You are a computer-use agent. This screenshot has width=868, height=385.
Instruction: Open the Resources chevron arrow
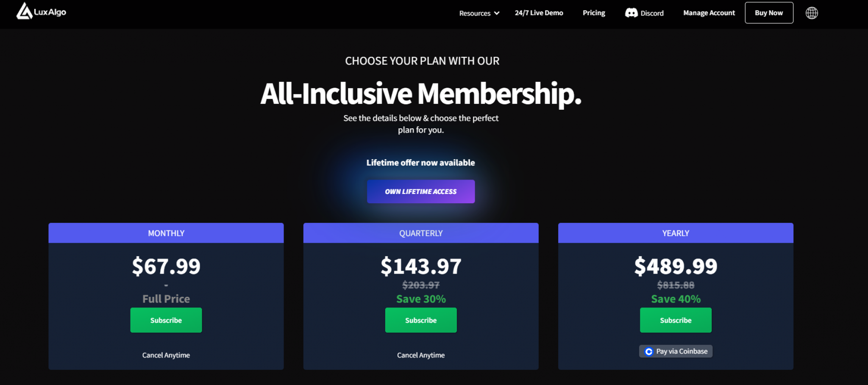tap(496, 13)
